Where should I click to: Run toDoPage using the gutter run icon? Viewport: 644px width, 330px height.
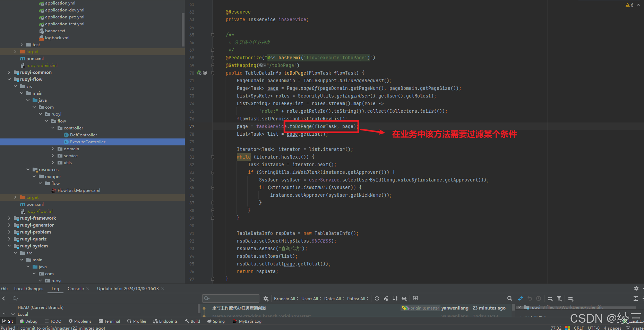pos(199,73)
